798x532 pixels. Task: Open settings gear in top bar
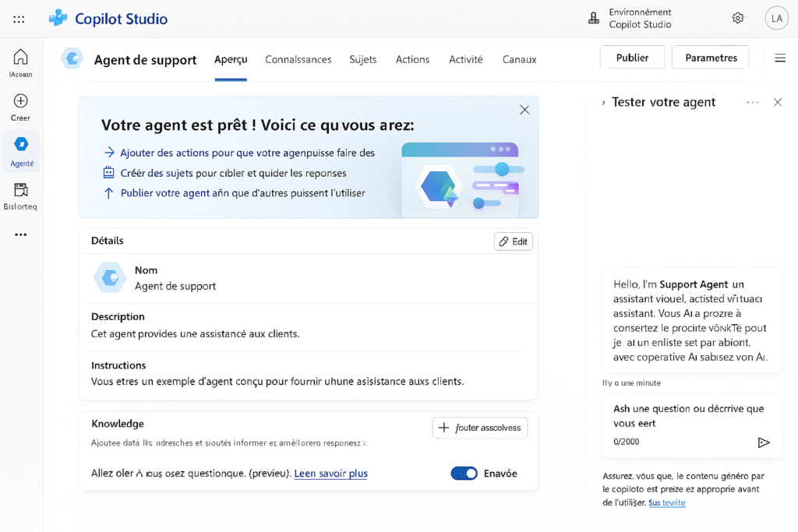tap(737, 18)
